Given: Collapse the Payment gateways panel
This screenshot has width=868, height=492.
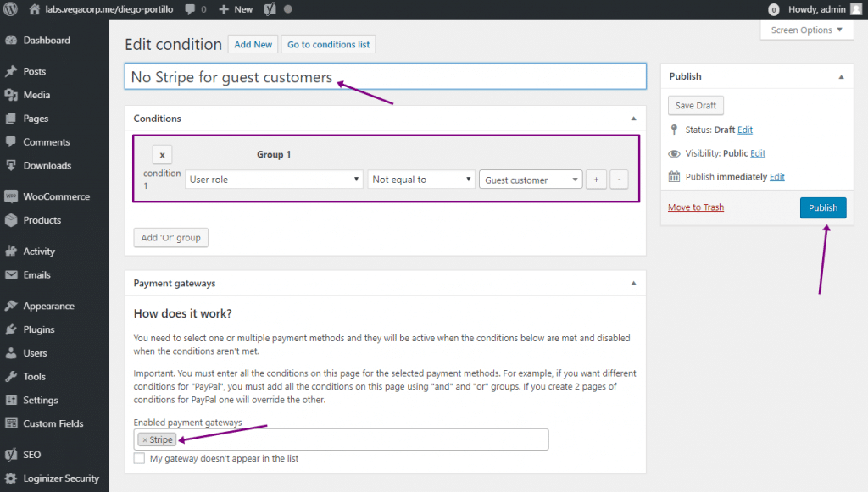Looking at the screenshot, I should (x=633, y=283).
